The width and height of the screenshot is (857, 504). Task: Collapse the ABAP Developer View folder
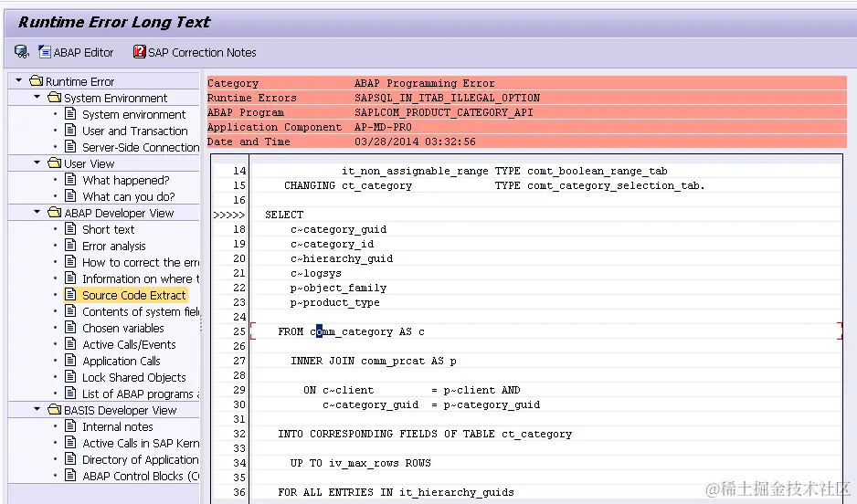pyautogui.click(x=37, y=212)
